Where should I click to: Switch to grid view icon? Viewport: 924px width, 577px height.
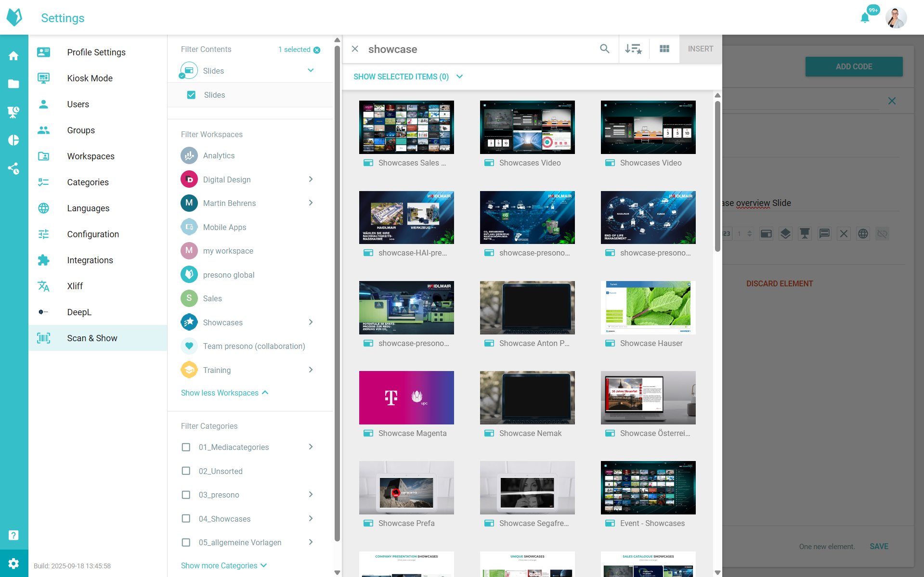click(664, 49)
